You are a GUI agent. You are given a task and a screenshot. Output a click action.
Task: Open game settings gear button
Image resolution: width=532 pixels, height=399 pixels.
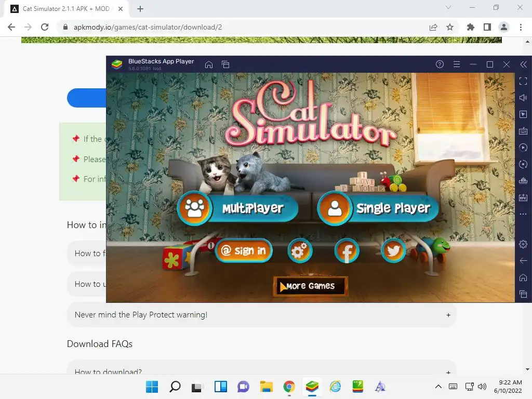[x=300, y=251]
